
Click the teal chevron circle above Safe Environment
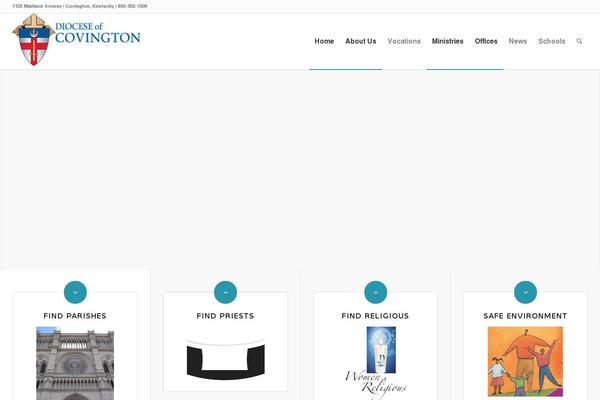click(525, 292)
